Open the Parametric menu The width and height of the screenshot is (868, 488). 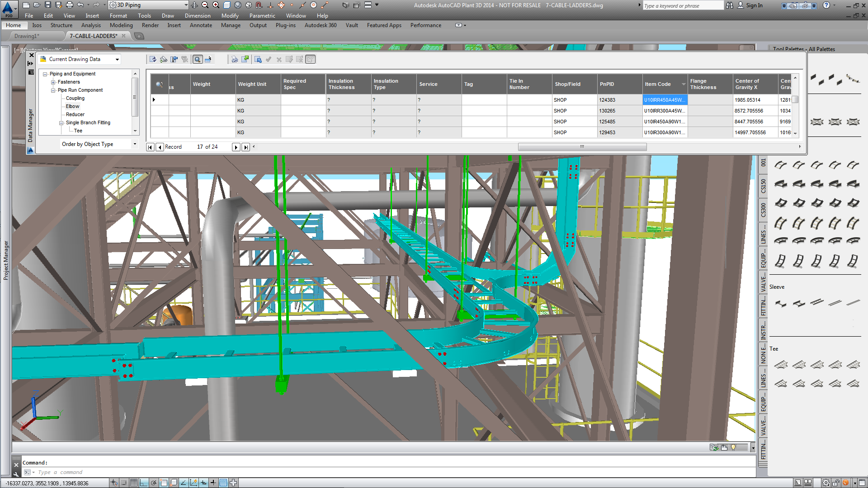coord(262,16)
